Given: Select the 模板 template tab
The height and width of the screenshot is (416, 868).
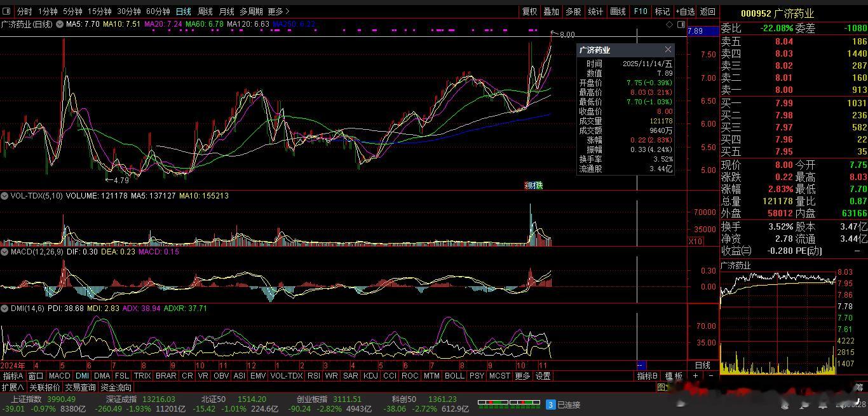Looking at the screenshot, I should (x=674, y=376).
